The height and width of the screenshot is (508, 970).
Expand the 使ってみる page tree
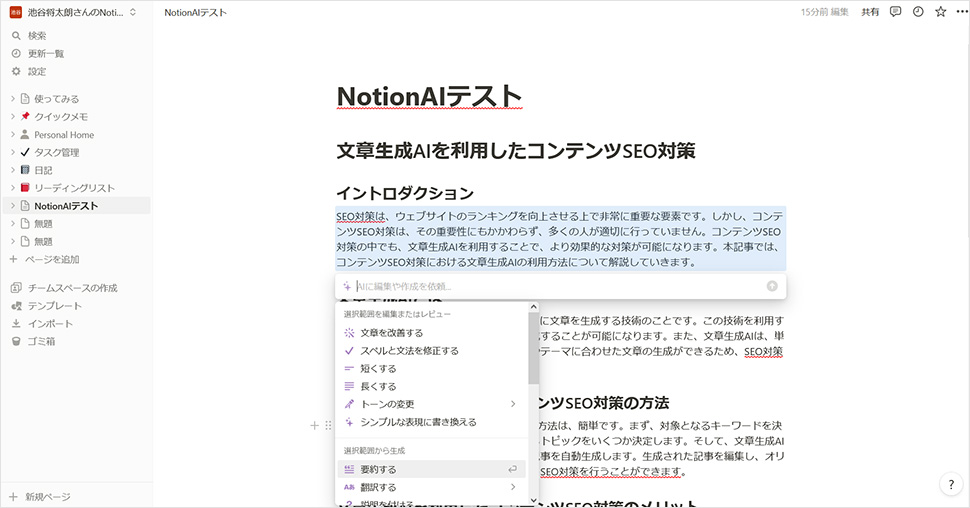(12, 98)
